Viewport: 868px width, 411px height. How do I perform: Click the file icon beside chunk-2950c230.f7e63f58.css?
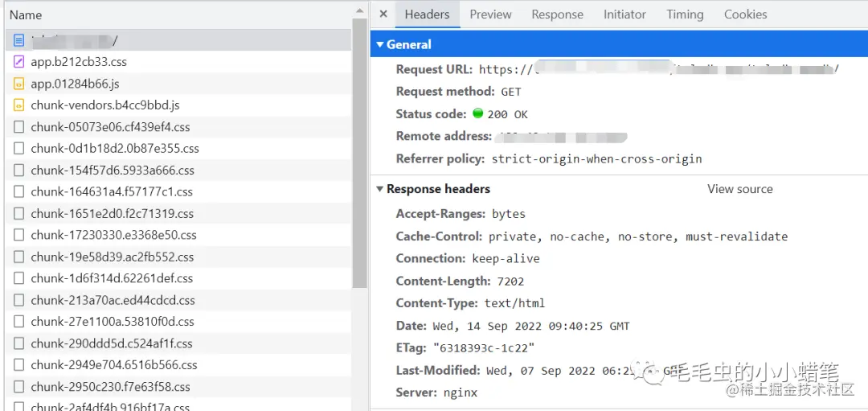pyautogui.click(x=18, y=387)
